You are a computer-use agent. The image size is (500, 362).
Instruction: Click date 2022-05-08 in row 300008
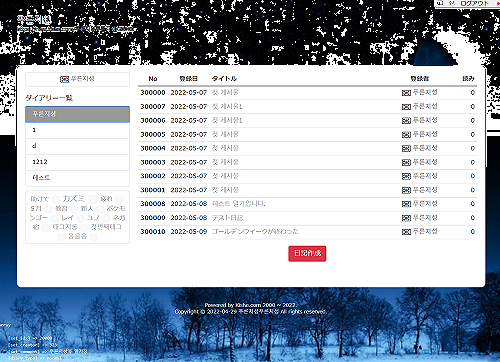click(189, 204)
